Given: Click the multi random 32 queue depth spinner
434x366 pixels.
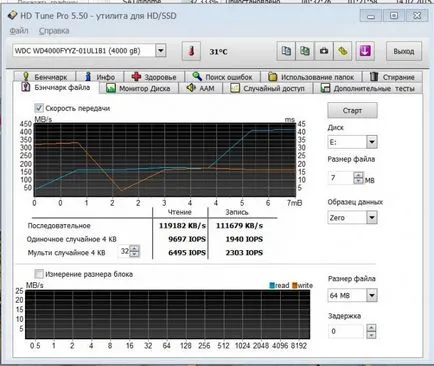Looking at the screenshot, I should (x=134, y=251).
